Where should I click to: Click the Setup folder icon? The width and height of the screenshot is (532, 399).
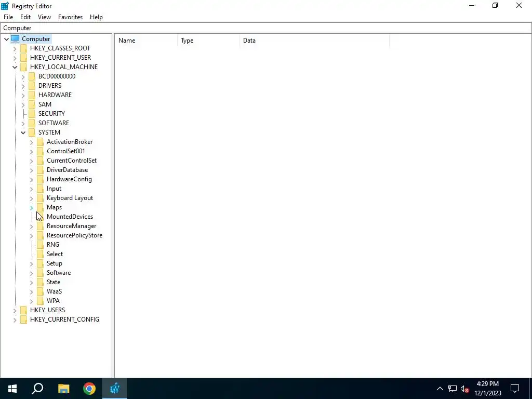coord(40,263)
